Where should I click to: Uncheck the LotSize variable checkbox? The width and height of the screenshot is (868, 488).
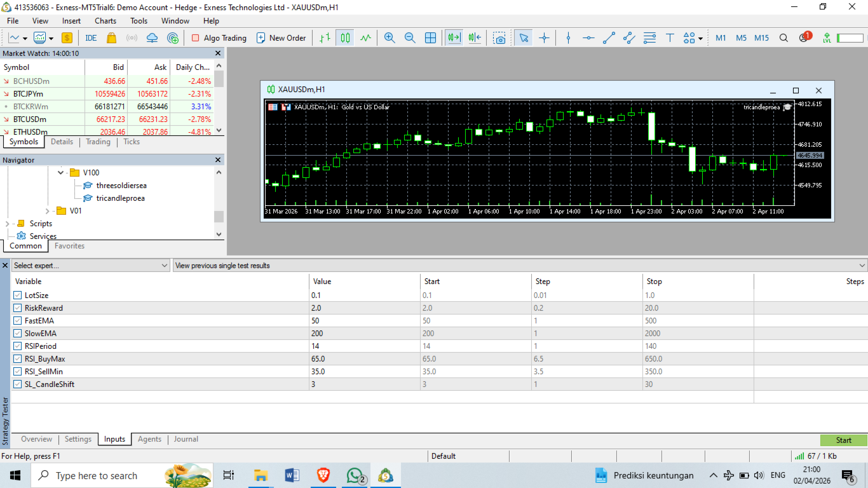[18, 295]
